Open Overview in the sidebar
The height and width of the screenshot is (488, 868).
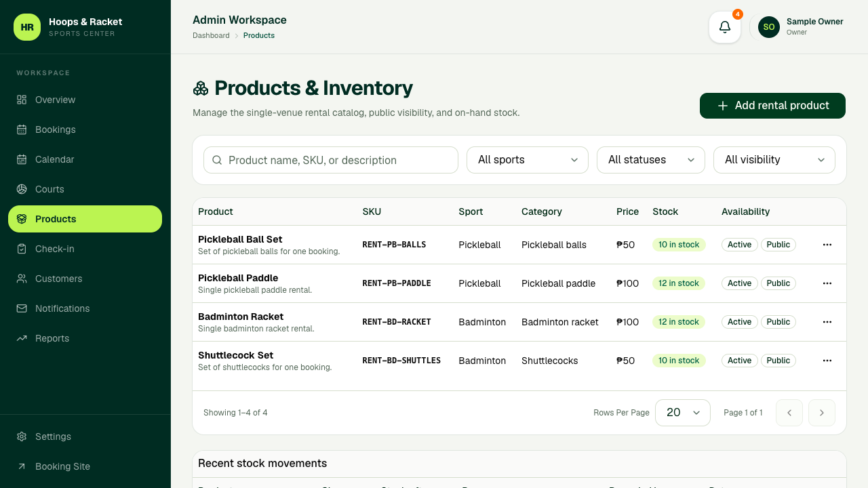coord(85,100)
